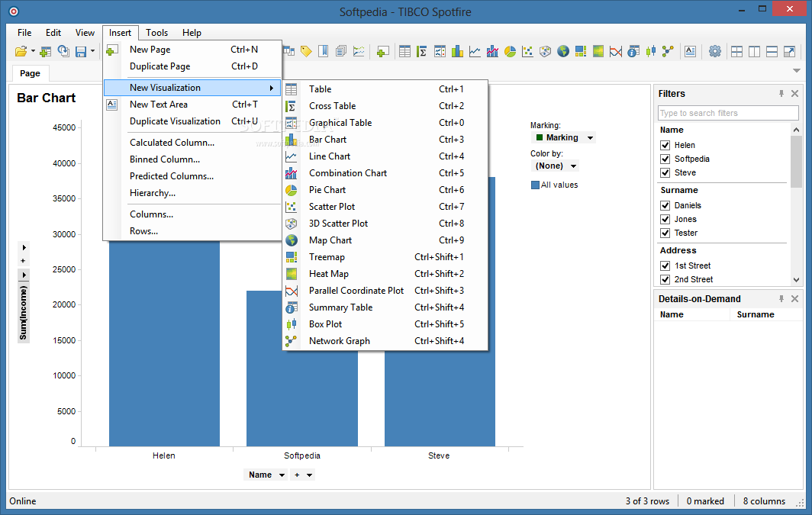Maximize active visualization toolbar icon
The height and width of the screenshot is (515, 812).
(x=789, y=51)
